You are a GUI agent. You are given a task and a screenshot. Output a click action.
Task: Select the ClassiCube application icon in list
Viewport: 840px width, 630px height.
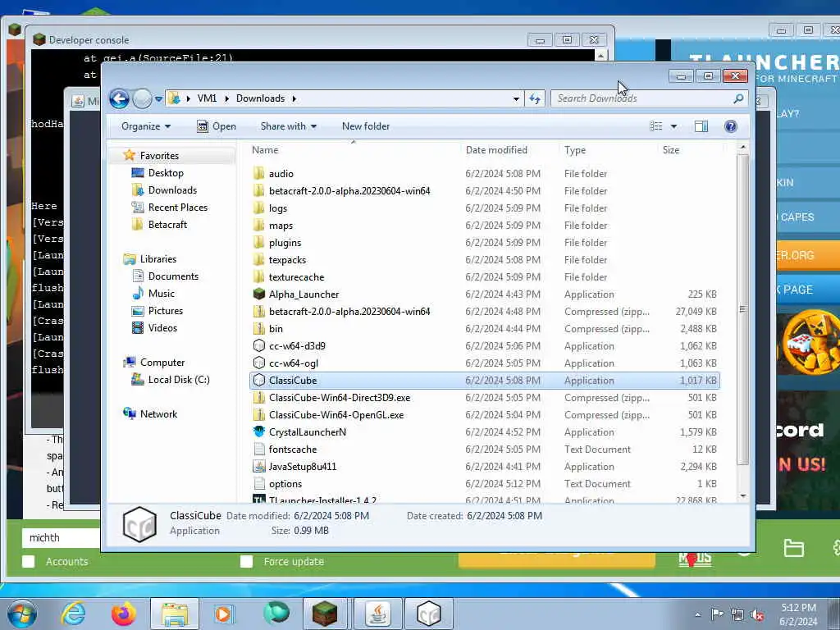(x=258, y=380)
